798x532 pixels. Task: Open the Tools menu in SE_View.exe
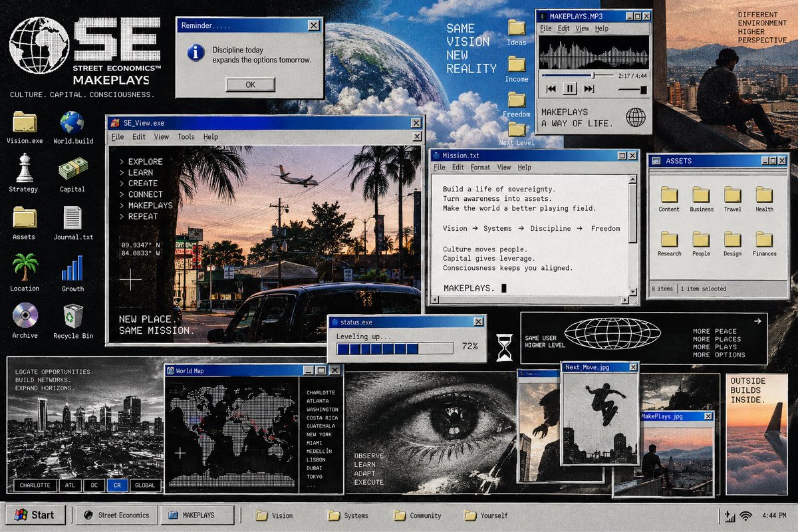tap(186, 137)
